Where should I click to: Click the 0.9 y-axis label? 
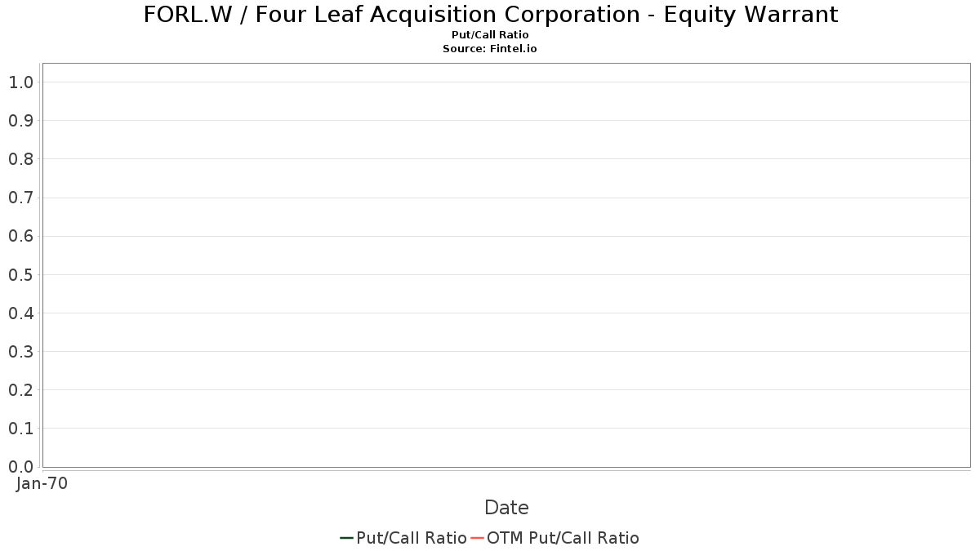click(x=20, y=121)
